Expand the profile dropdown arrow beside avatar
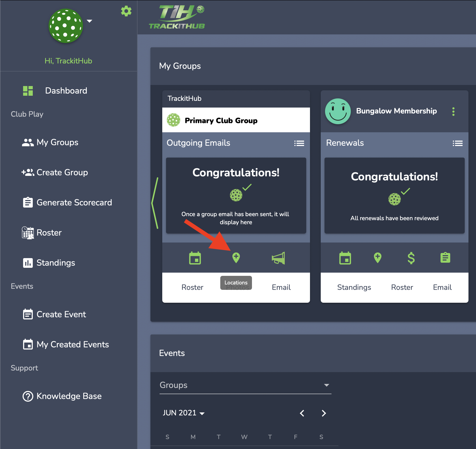 [89, 21]
